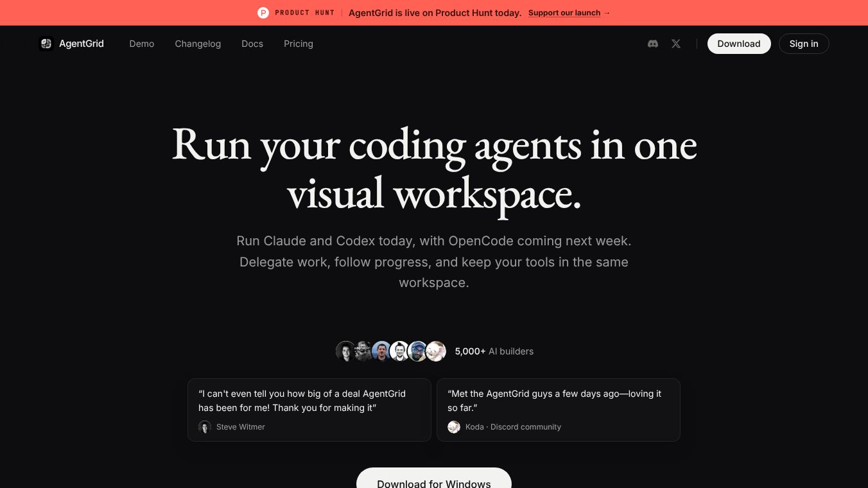868x488 pixels.
Task: Click the 'Run Claude and Codex today' subtitle
Action: pos(434,262)
